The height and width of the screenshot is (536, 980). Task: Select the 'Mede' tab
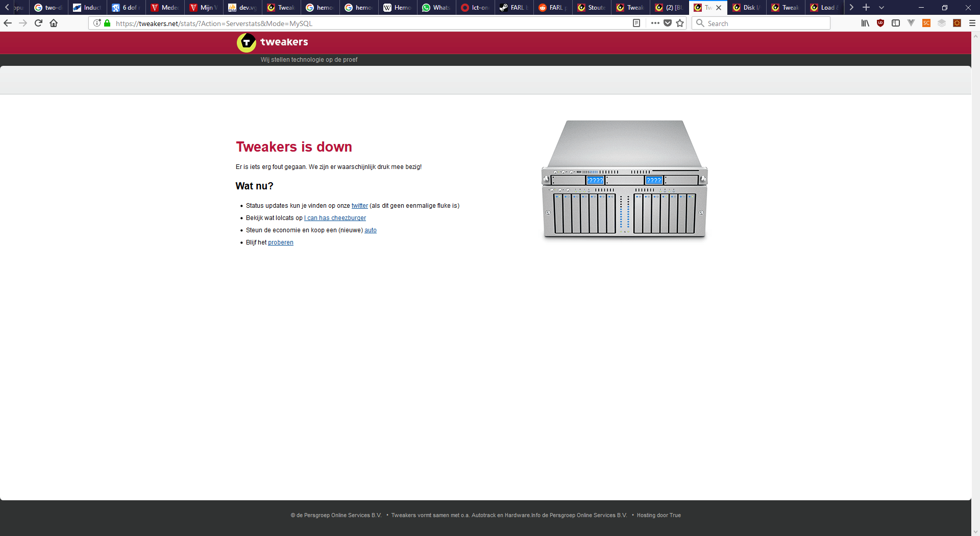(x=165, y=8)
